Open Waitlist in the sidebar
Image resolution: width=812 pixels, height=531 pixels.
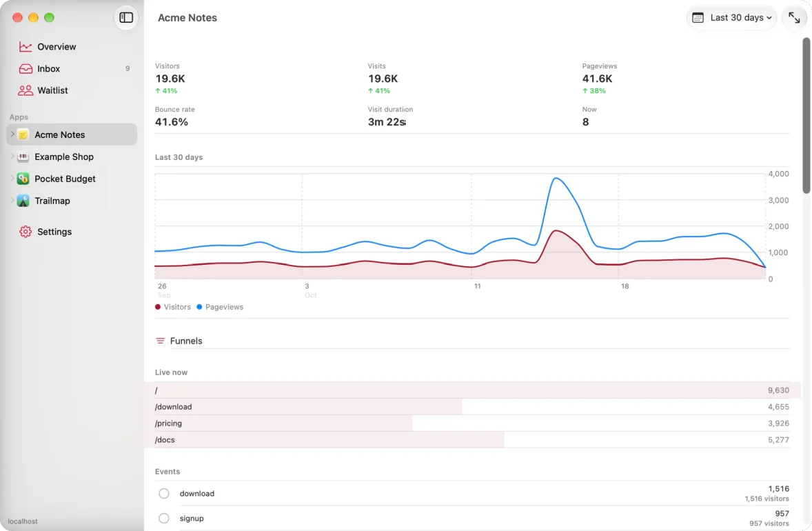pos(72,90)
